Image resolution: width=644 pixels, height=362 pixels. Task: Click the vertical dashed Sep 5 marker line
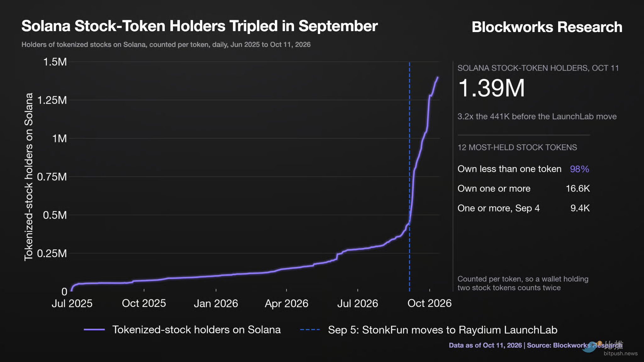[x=409, y=177]
